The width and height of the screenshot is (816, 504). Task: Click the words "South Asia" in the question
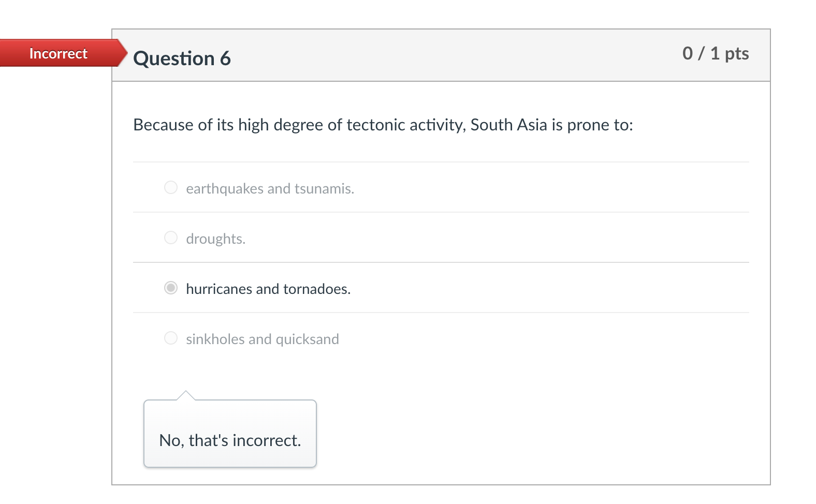[508, 125]
